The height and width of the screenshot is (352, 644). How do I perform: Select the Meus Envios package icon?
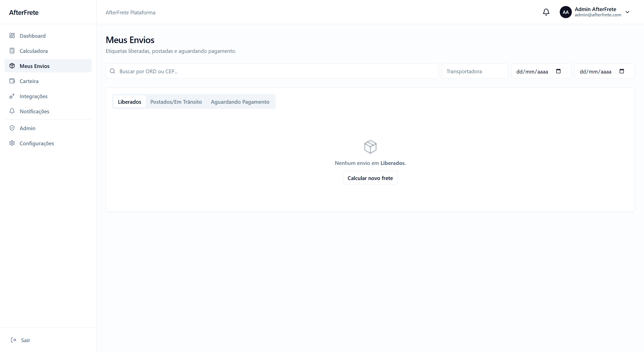point(12,66)
